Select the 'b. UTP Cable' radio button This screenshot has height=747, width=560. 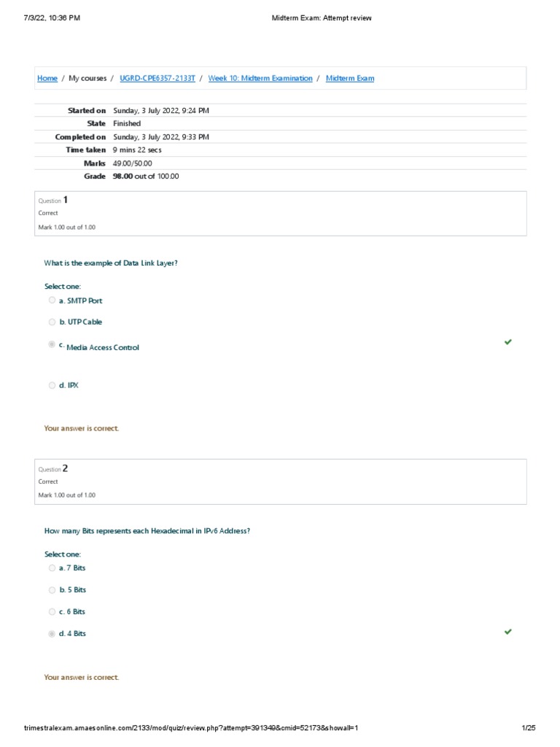point(52,322)
